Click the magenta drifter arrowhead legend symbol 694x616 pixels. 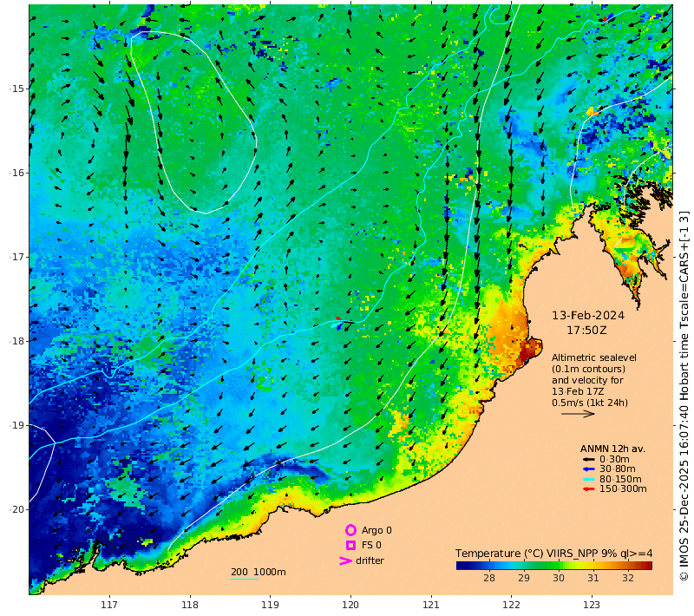(345, 560)
